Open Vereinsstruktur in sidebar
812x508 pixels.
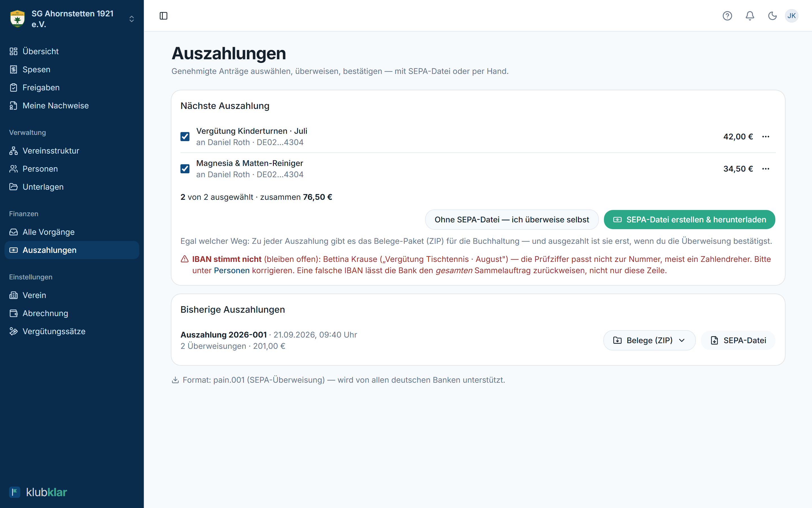(72, 151)
